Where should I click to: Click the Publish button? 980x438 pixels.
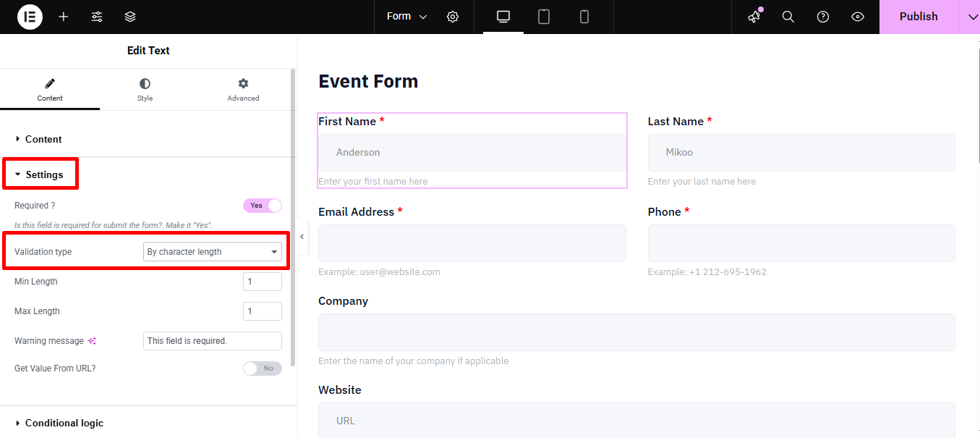point(919,17)
